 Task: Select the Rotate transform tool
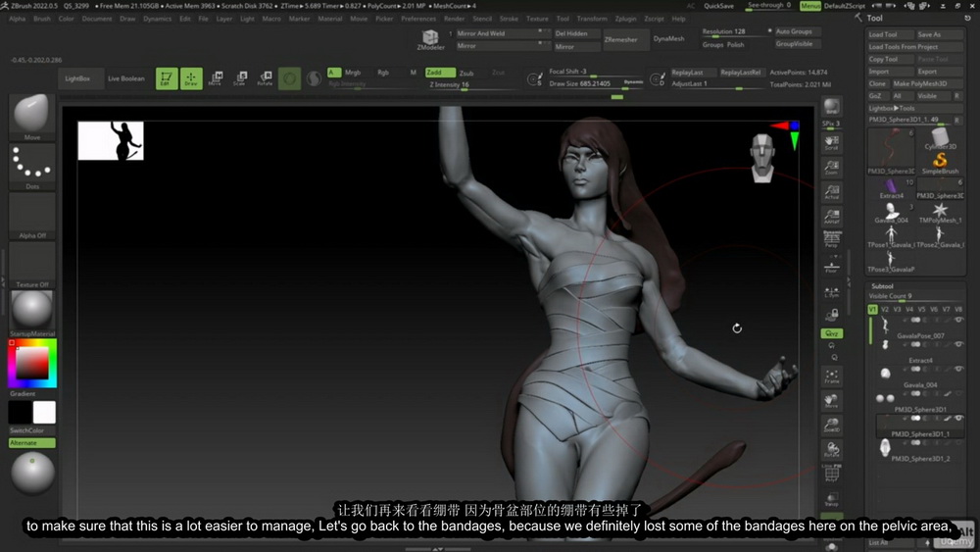265,78
